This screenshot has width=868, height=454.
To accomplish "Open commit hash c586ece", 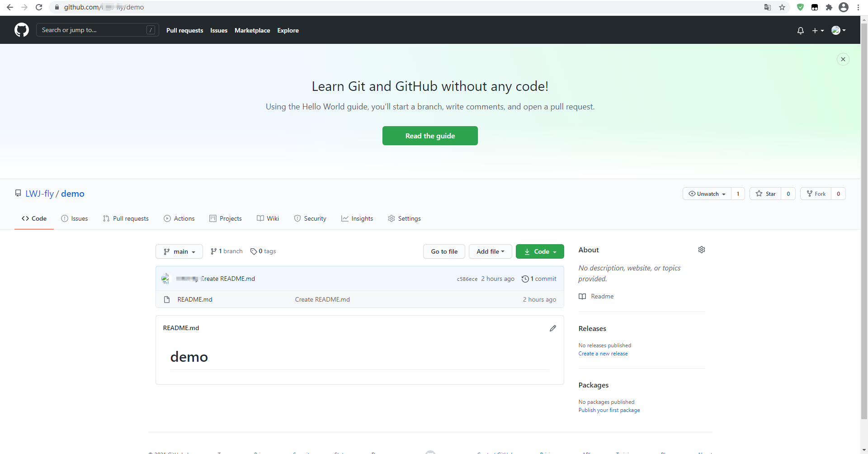I will coord(467,279).
